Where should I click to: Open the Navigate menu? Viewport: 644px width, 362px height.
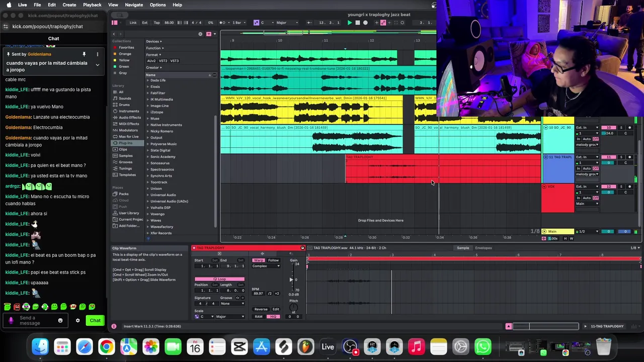click(134, 5)
